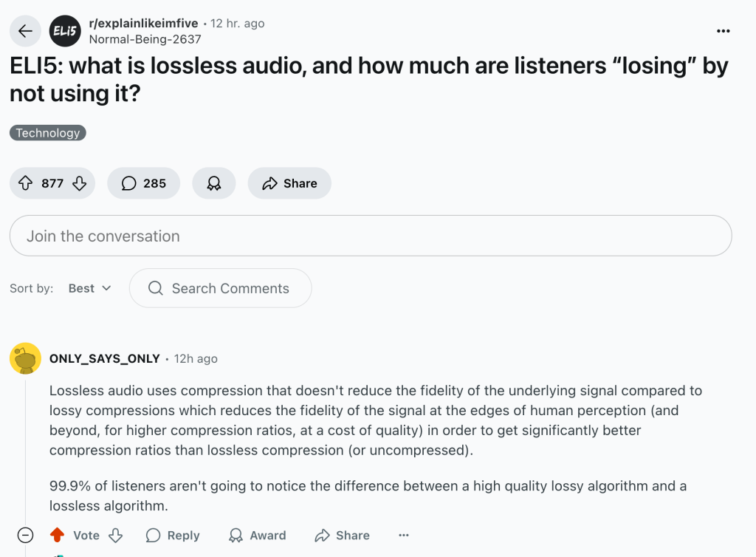The image size is (756, 557).
Task: Downvote the lossless audio post
Action: tap(80, 183)
